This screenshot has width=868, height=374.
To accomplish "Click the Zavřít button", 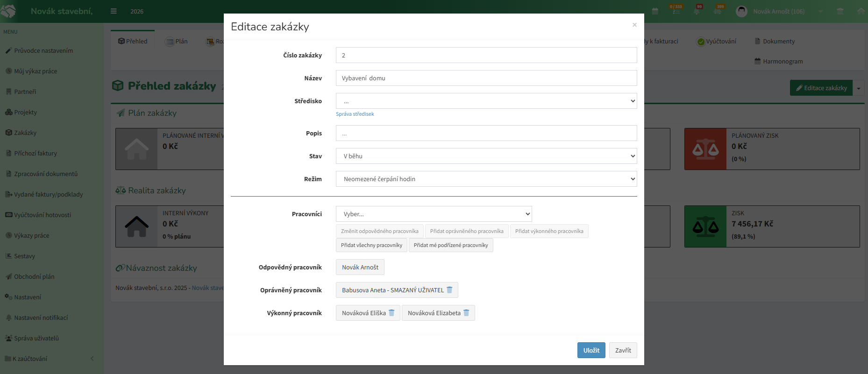I will [x=623, y=350].
